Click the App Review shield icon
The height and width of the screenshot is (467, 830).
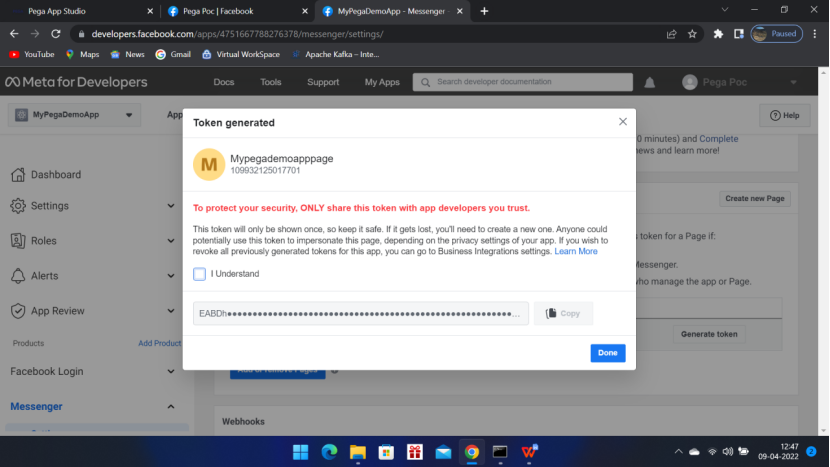pyautogui.click(x=18, y=311)
